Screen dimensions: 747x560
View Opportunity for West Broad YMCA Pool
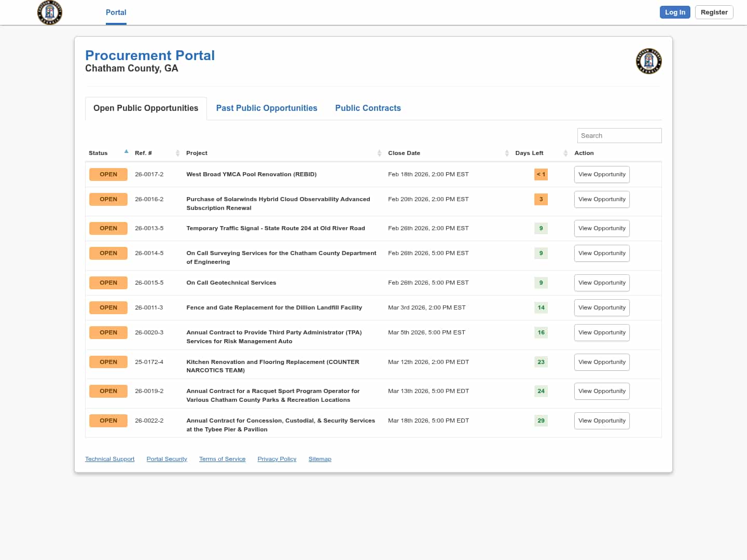602,174
